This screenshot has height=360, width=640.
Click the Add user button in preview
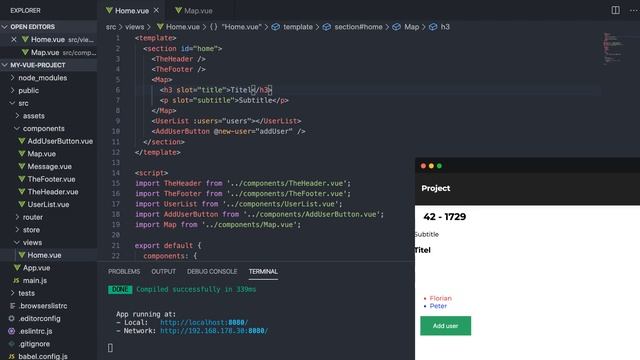pos(445,326)
